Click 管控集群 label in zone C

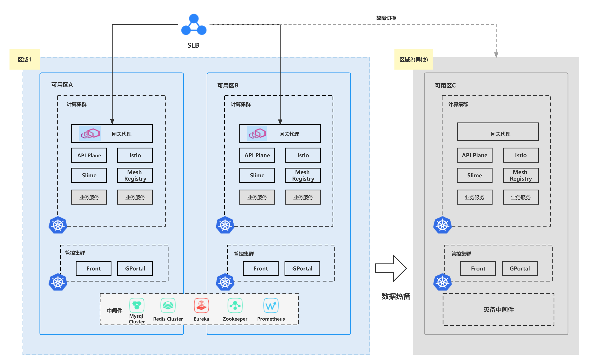pos(461,254)
